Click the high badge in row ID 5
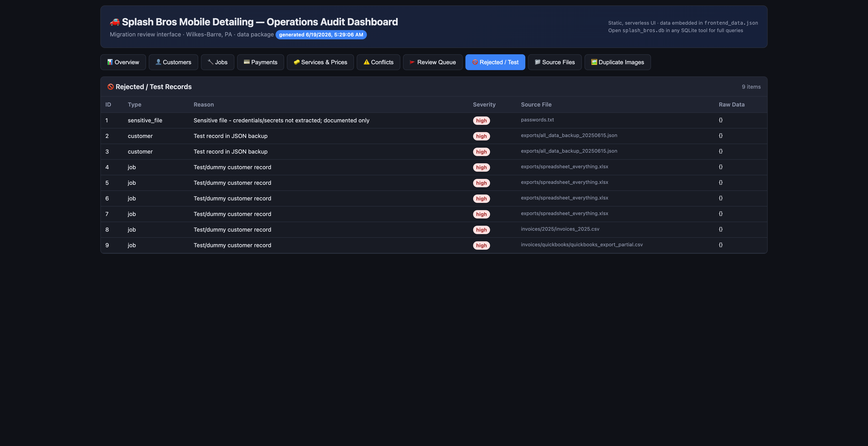The height and width of the screenshot is (446, 868). pyautogui.click(x=481, y=183)
